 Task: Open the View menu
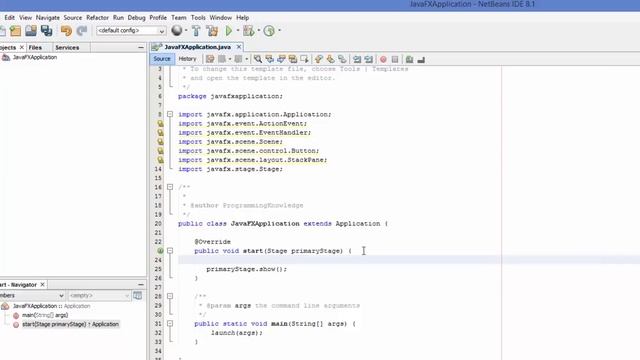[x=25, y=18]
